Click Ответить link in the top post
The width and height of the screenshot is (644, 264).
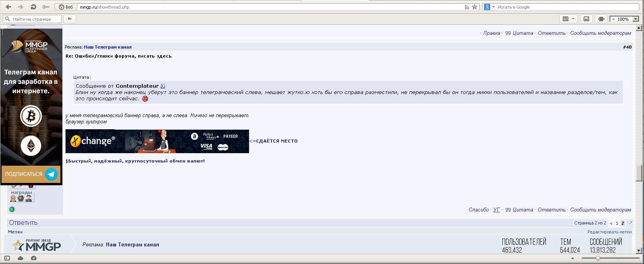click(551, 33)
